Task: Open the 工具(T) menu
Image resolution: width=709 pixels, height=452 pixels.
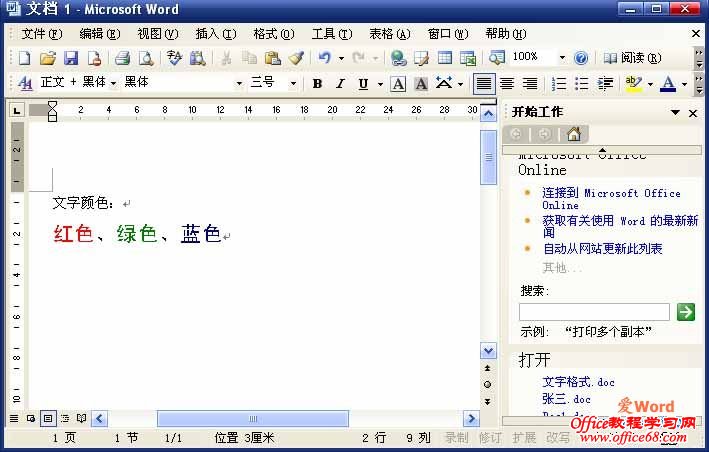Action: [x=332, y=34]
